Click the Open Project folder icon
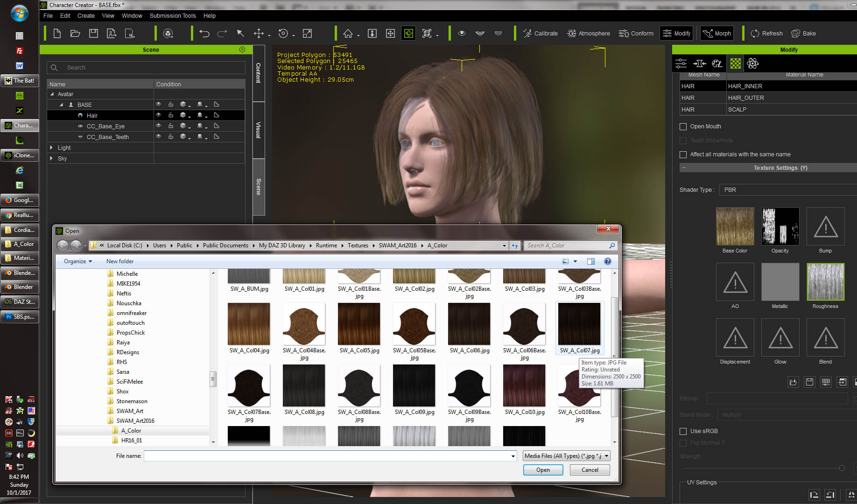This screenshot has height=504, width=857. (75, 34)
